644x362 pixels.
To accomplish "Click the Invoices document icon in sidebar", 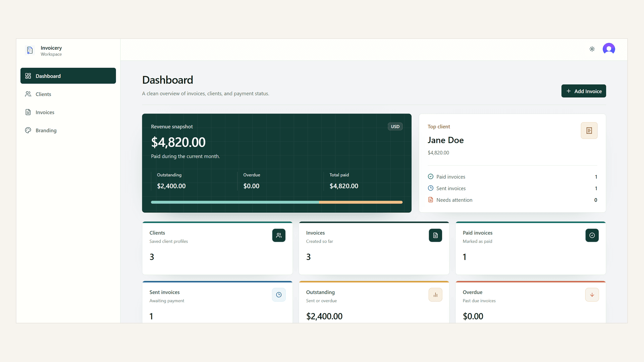I will [x=28, y=112].
